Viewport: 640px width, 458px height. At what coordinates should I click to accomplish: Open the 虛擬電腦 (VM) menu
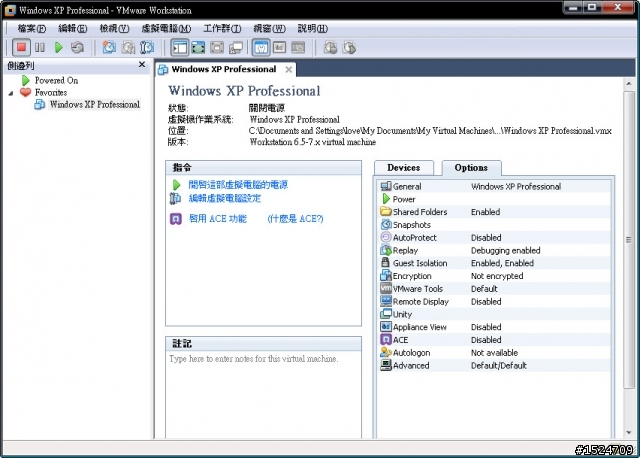tap(166, 29)
